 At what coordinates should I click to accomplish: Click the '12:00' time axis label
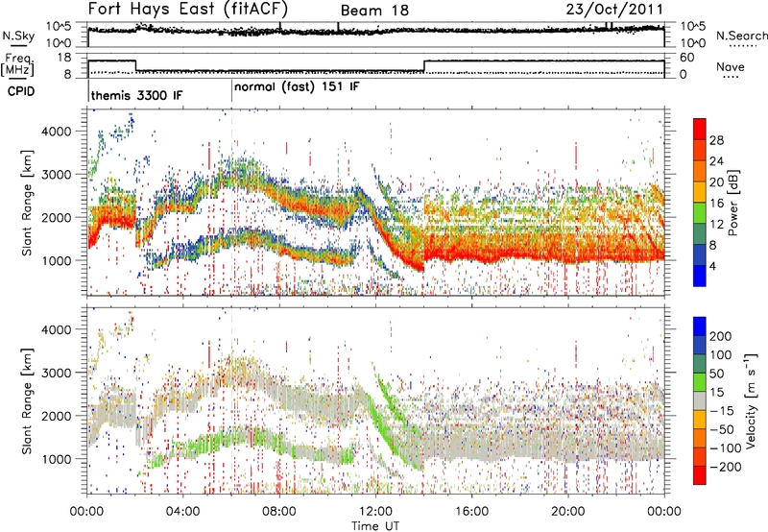(375, 512)
